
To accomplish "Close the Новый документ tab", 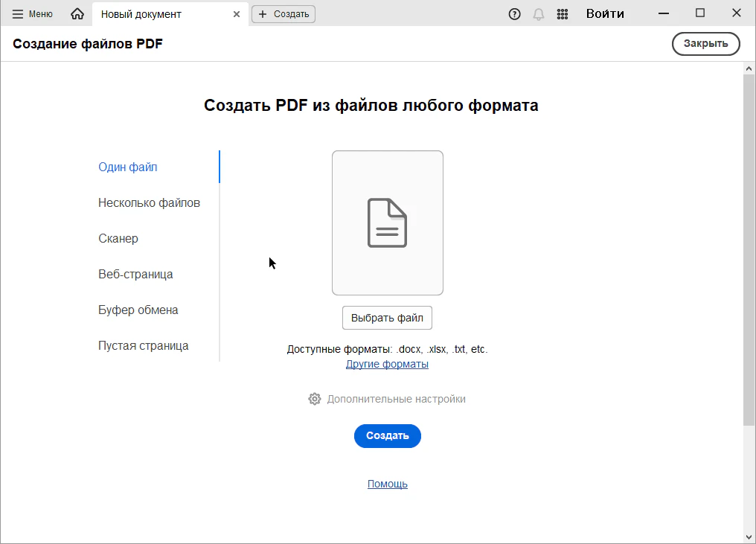I will 237,14.
